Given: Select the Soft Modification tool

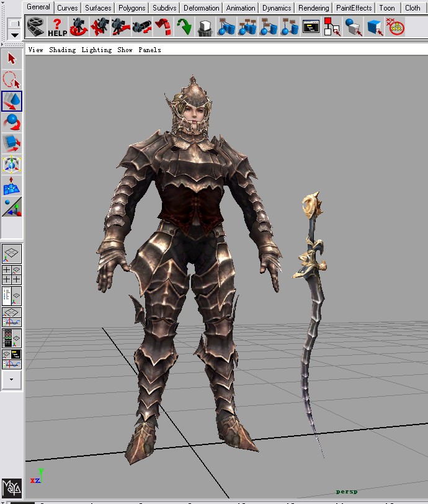Looking at the screenshot, I should pyautogui.click(x=12, y=186).
